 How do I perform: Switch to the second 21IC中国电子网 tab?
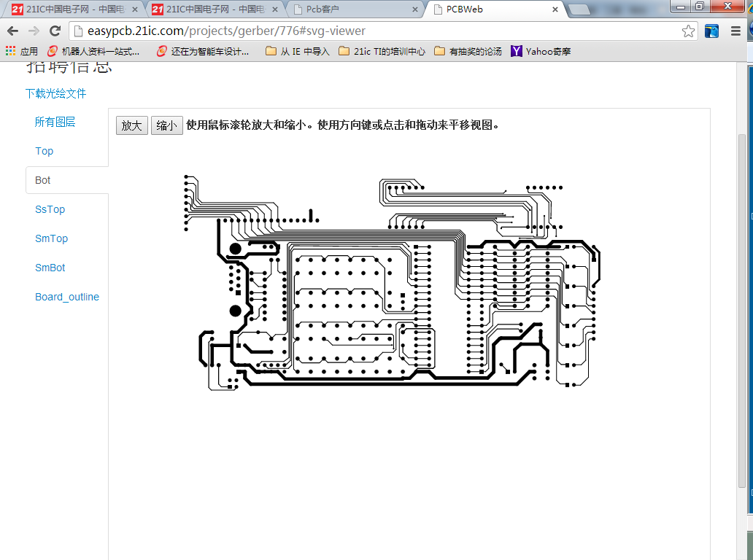point(214,9)
